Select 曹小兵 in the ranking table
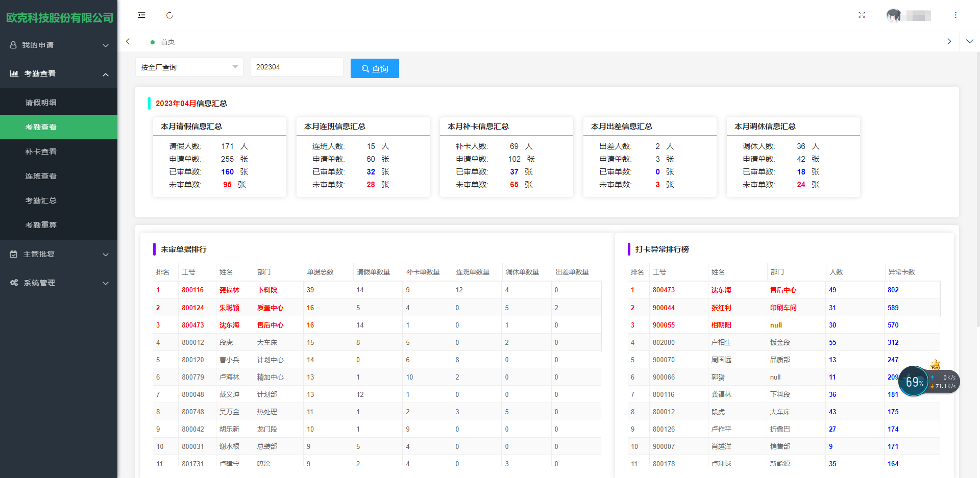Screen dimensions: 980x478 (229, 360)
